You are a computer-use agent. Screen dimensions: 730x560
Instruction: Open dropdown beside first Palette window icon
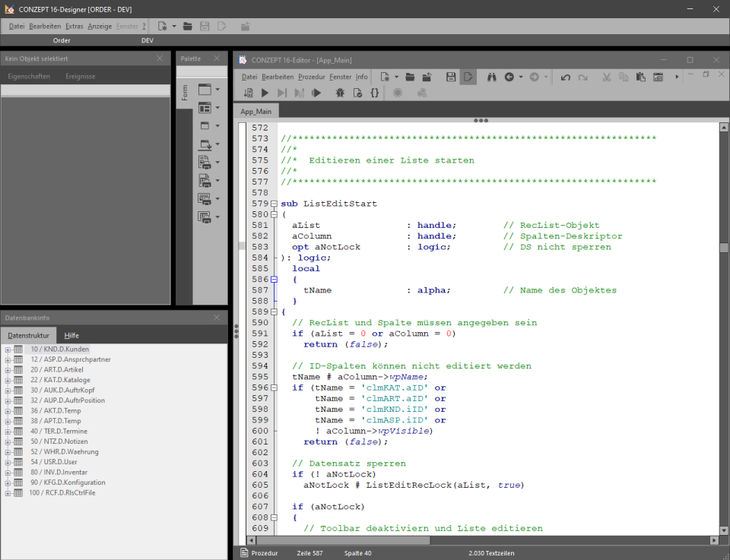point(217,89)
